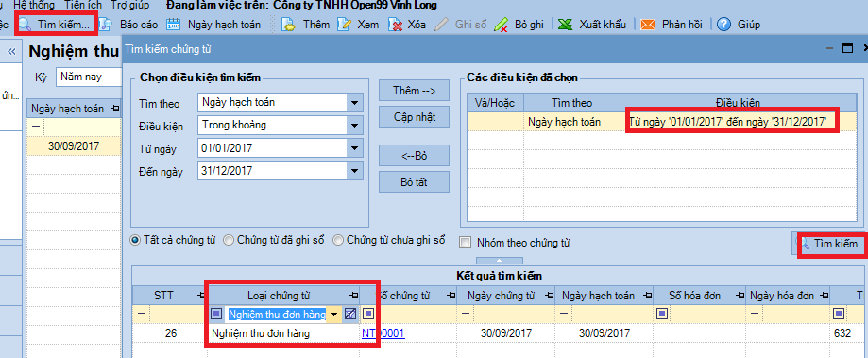868x358 pixels.
Task: Click the Cập nhật button
Action: click(414, 117)
